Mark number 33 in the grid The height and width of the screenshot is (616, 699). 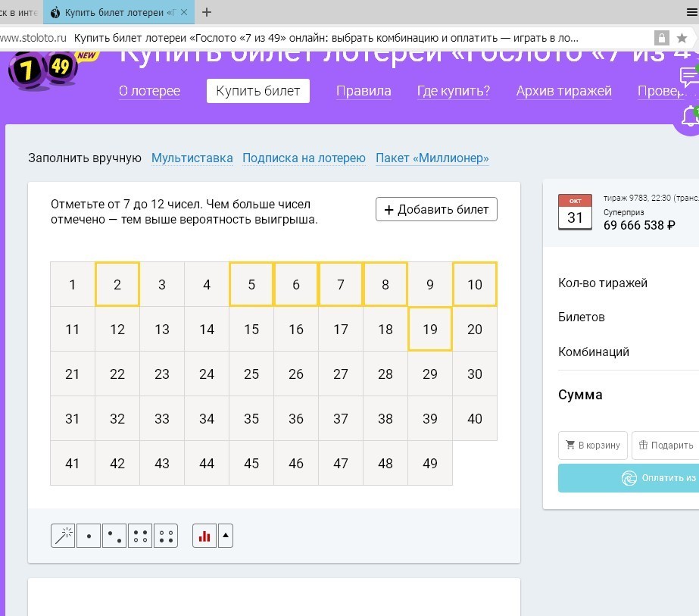coord(162,418)
